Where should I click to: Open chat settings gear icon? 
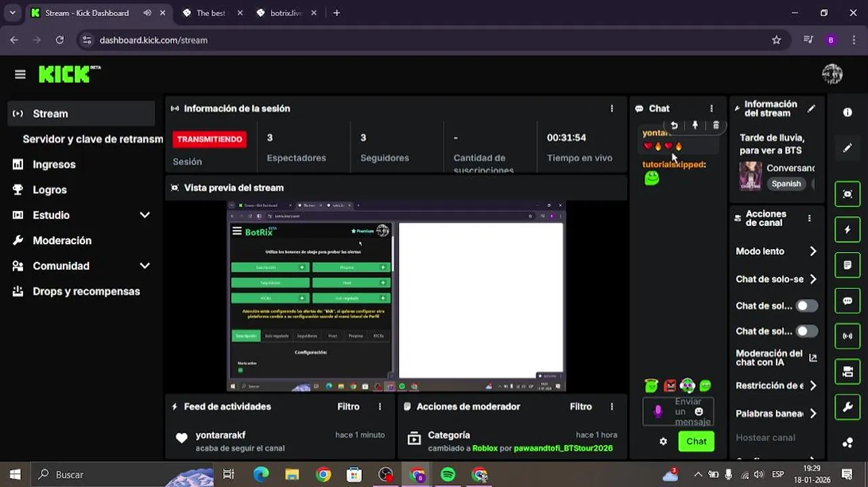click(x=663, y=441)
